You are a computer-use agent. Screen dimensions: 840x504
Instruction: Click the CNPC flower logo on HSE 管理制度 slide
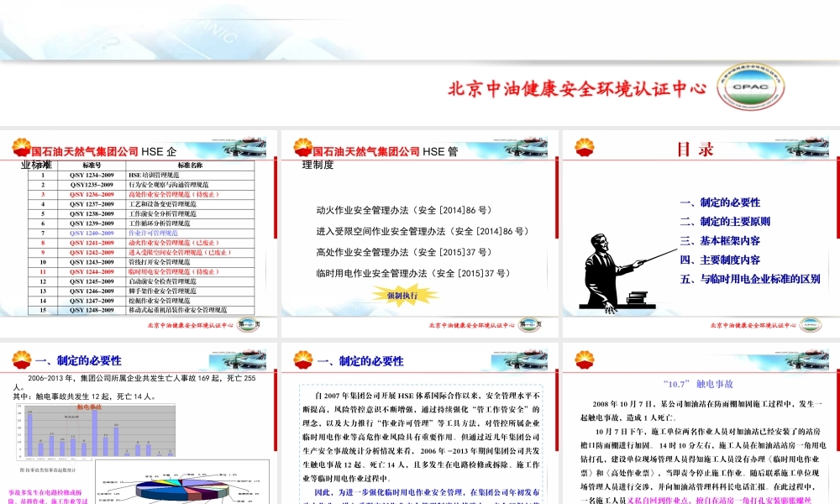(x=302, y=147)
